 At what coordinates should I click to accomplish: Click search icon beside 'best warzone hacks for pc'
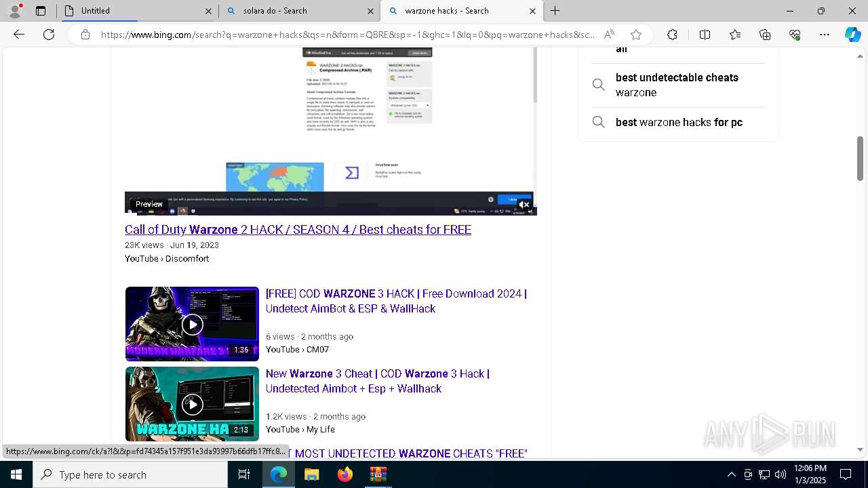coord(598,122)
